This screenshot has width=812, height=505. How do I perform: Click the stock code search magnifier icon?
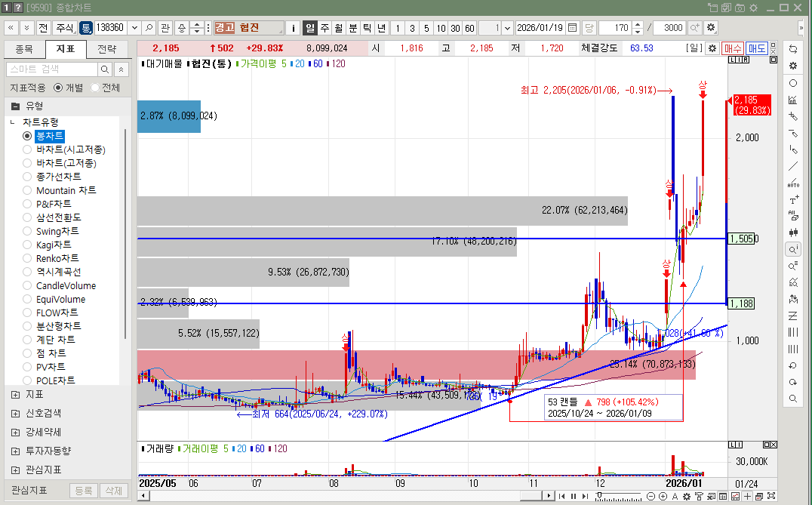click(x=149, y=28)
